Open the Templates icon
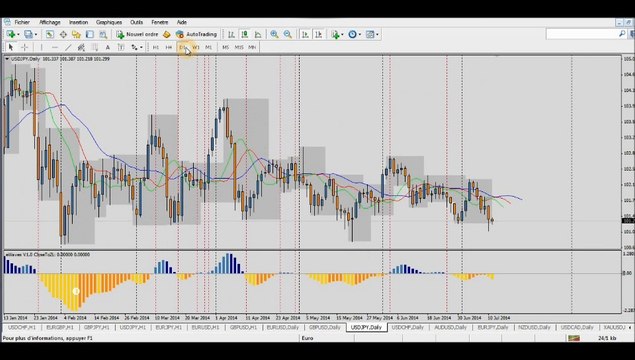 click(370, 34)
